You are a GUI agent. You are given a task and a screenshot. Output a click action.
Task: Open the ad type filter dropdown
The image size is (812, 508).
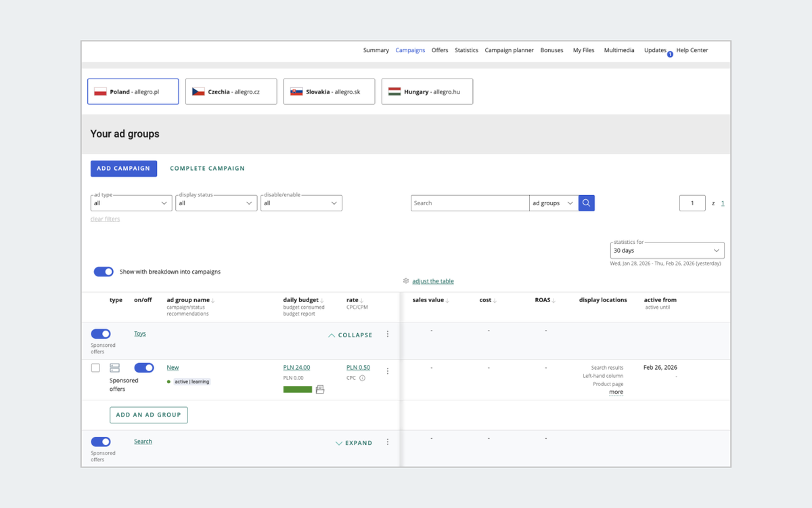click(131, 203)
